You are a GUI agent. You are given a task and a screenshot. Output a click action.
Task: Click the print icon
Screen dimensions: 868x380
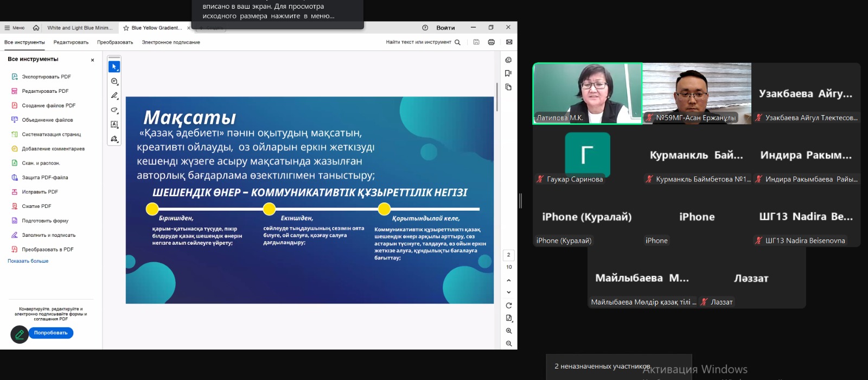492,42
